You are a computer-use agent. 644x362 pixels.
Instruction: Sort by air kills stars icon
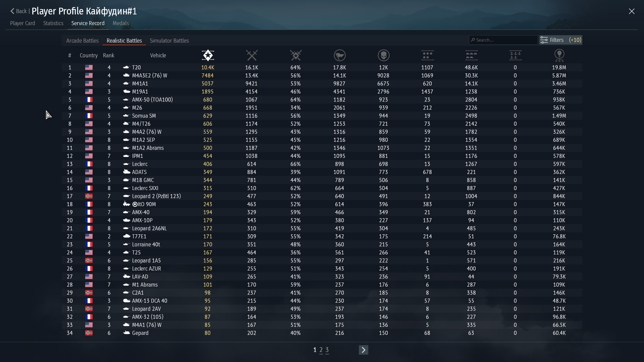(427, 55)
